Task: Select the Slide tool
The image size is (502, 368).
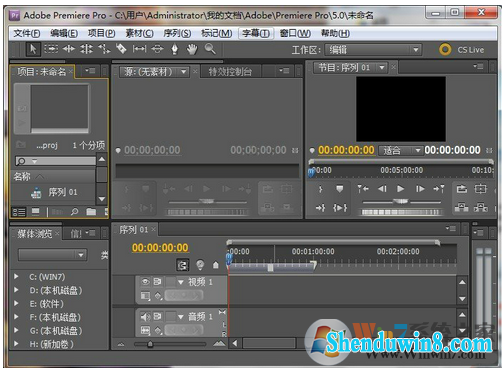Action: point(157,49)
